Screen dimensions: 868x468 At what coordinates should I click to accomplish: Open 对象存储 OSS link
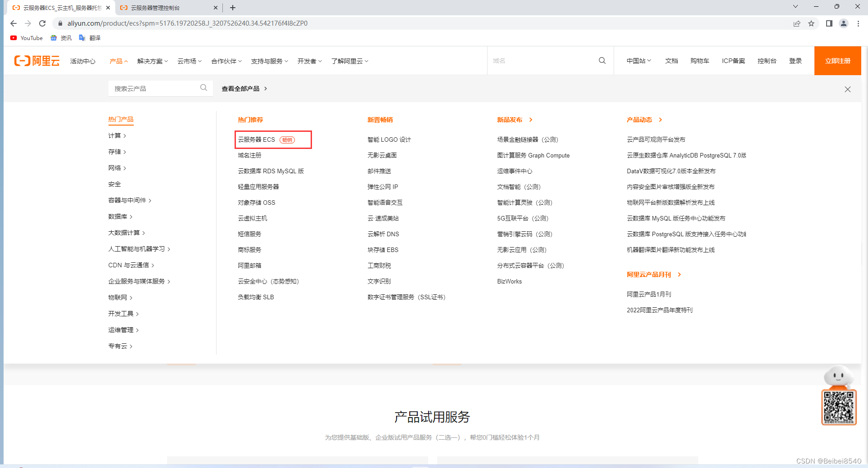(x=257, y=202)
